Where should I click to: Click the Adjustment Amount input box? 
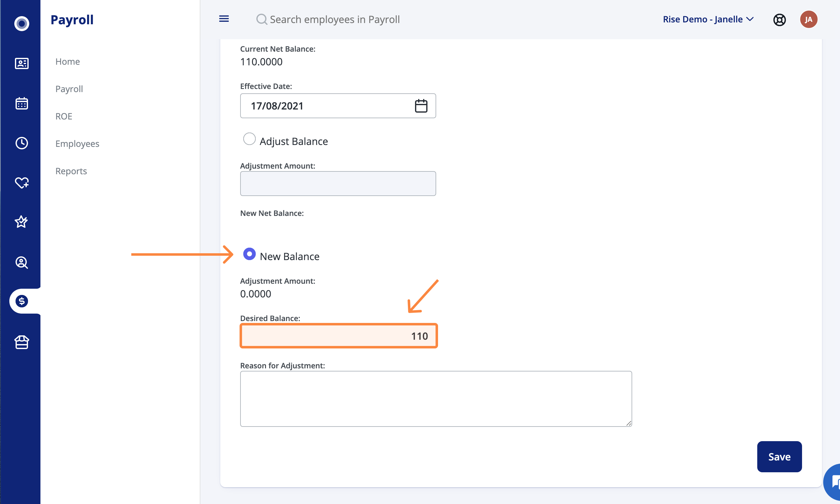338,183
